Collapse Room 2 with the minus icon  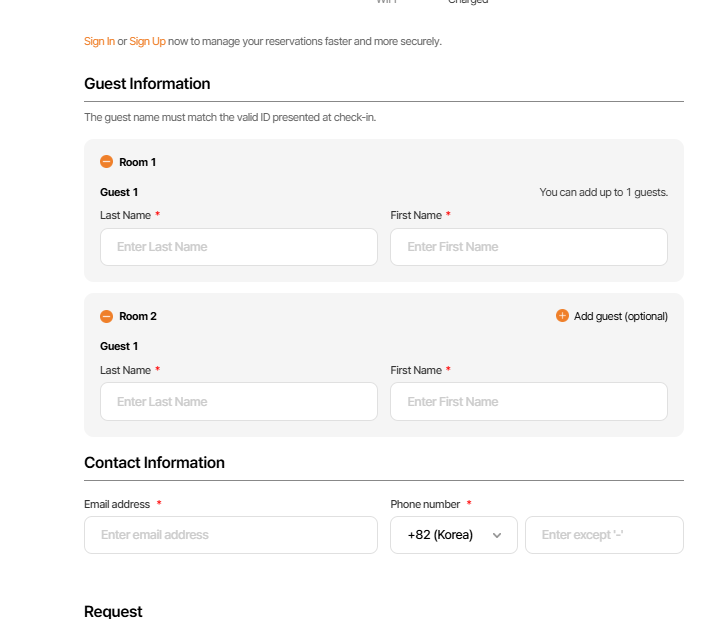click(106, 316)
